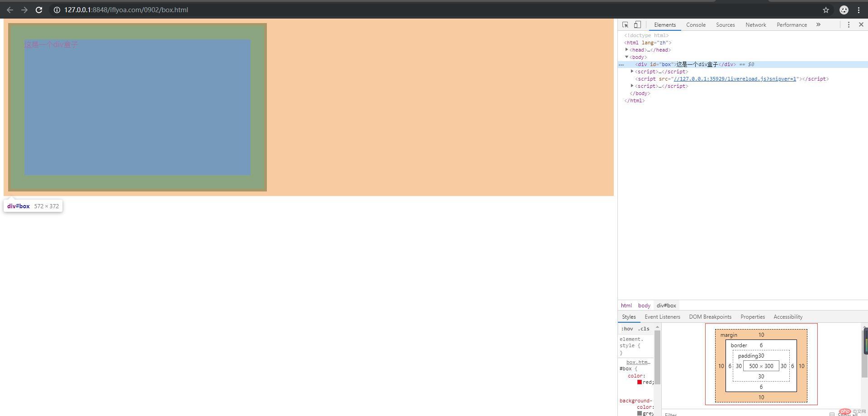Expand the first script node

632,72
